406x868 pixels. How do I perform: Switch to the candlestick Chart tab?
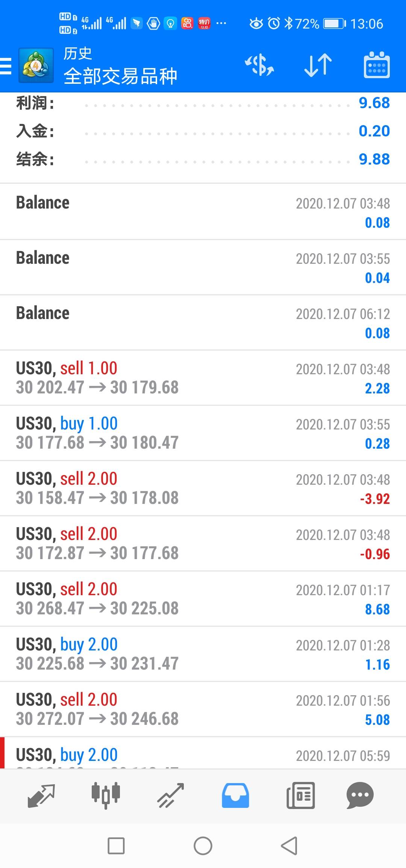click(x=106, y=795)
